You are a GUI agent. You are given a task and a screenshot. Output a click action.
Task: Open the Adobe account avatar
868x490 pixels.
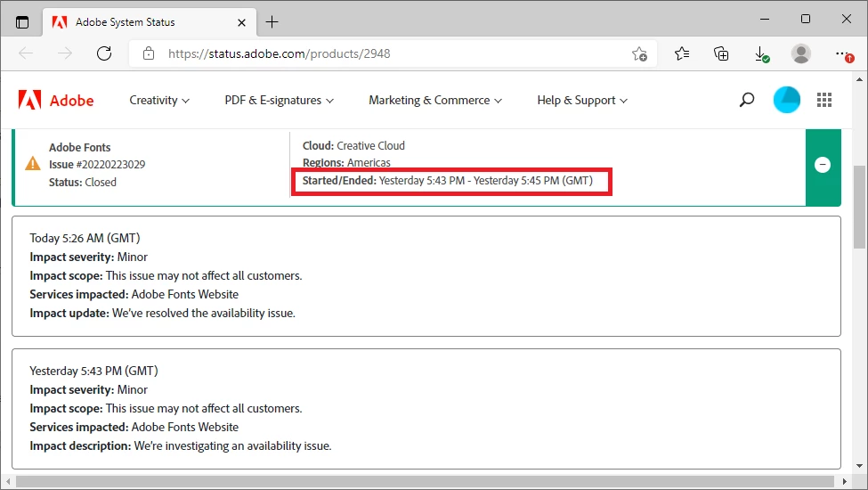tap(787, 100)
